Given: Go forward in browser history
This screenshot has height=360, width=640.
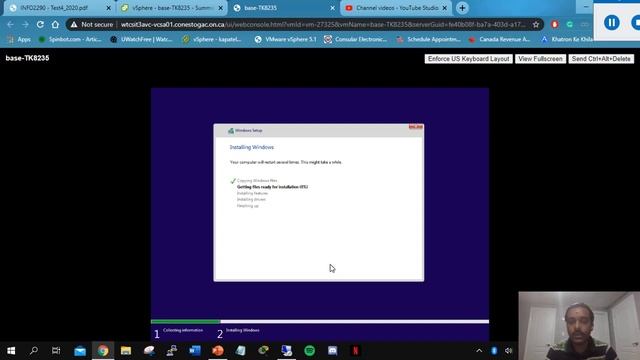Looking at the screenshot, I should [x=25, y=24].
